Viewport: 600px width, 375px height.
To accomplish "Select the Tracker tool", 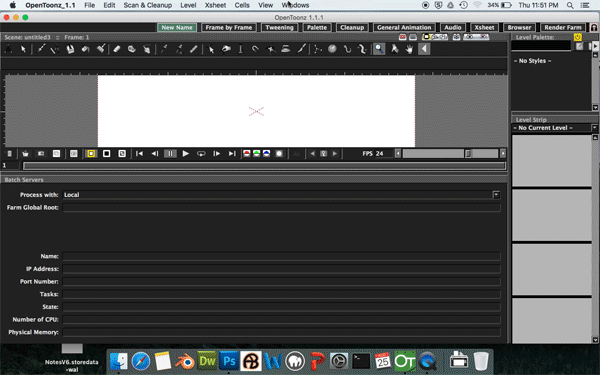I will (332, 49).
